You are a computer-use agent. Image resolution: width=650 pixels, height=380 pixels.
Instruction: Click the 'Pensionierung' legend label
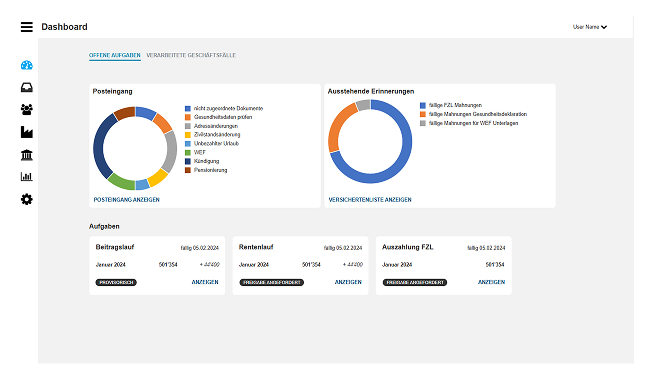[211, 170]
